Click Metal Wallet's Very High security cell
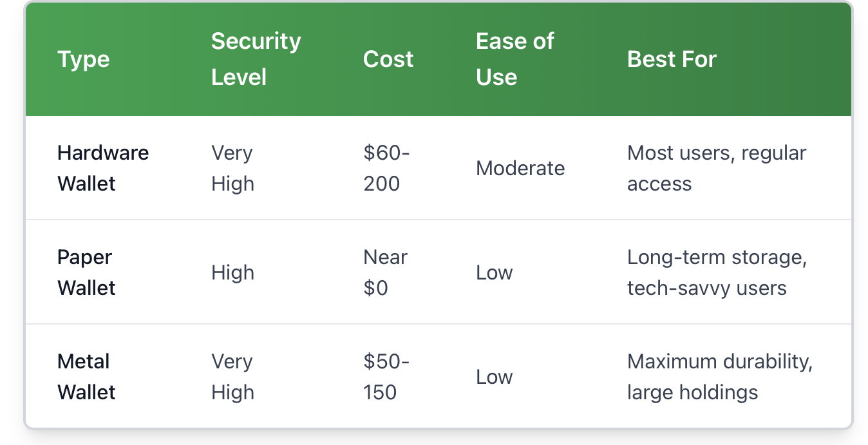This screenshot has height=445, width=868. click(x=232, y=377)
